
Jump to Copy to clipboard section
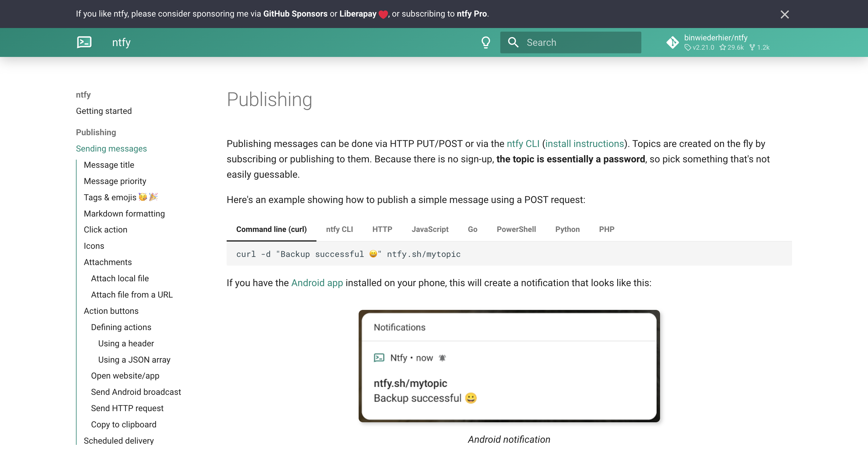click(124, 425)
